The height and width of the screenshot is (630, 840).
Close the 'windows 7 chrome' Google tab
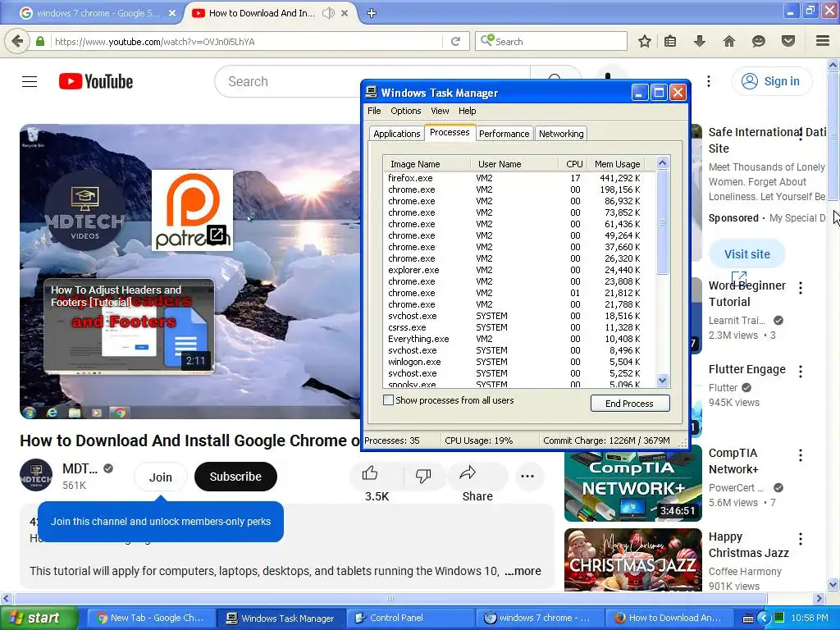tap(172, 13)
